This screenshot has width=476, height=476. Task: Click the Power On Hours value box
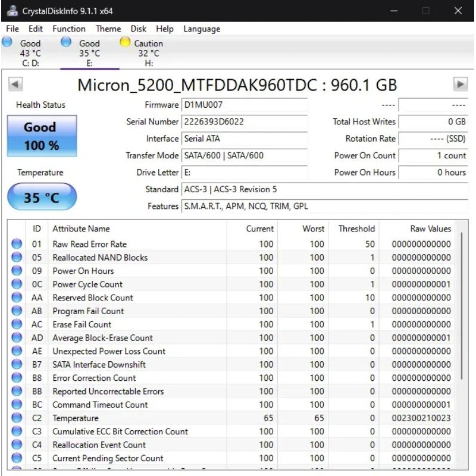(x=433, y=173)
